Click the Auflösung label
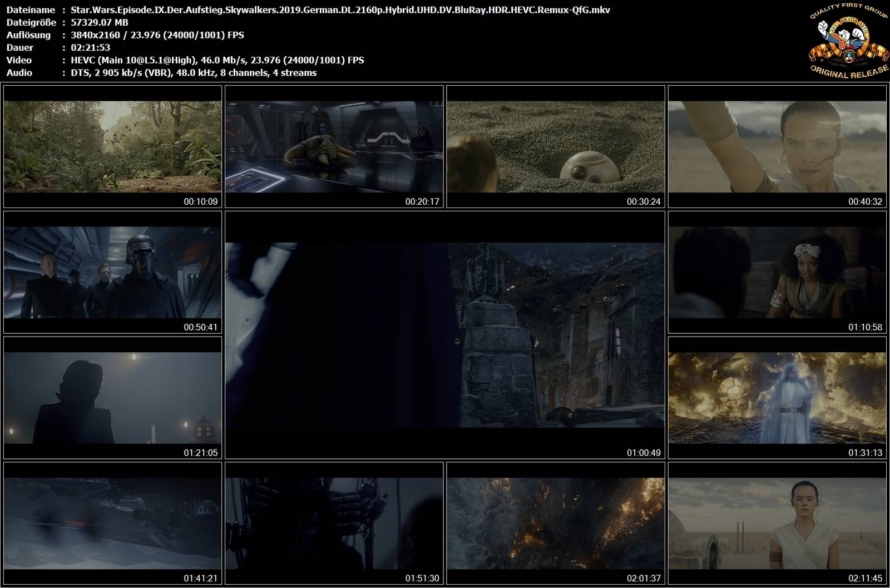The height and width of the screenshot is (588, 890). pos(28,35)
